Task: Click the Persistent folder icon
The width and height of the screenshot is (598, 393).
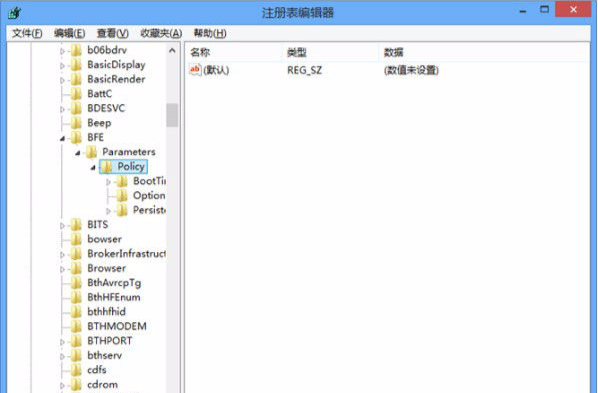Action: (122, 210)
